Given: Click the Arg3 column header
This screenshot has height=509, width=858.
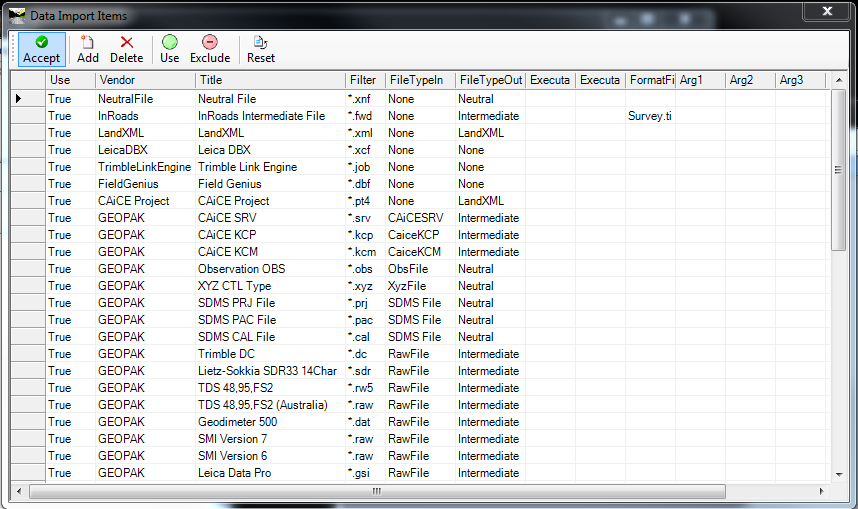Looking at the screenshot, I should [799, 80].
